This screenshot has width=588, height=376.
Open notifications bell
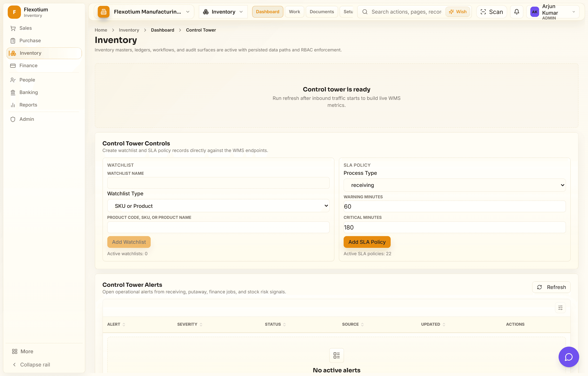click(x=517, y=12)
